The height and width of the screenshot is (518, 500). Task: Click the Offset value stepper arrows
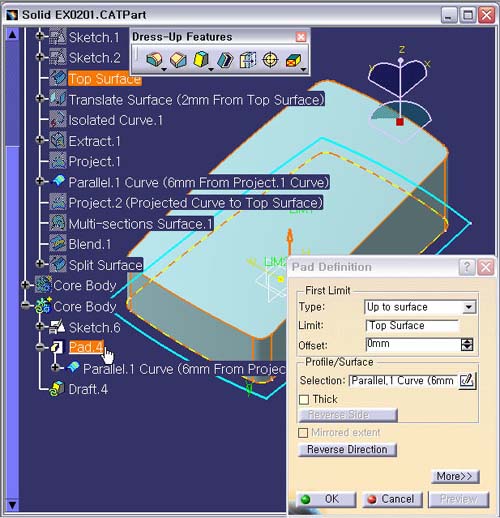[x=467, y=345]
